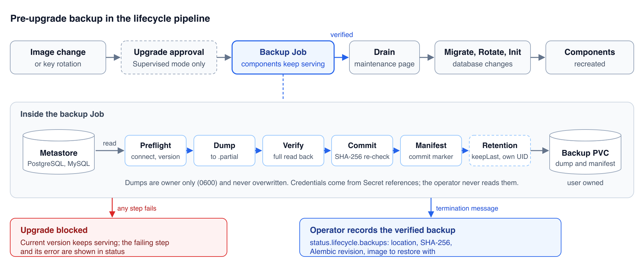The width and height of the screenshot is (644, 268).
Task: Click the red Upgrade blocked panel
Action: tap(119, 237)
